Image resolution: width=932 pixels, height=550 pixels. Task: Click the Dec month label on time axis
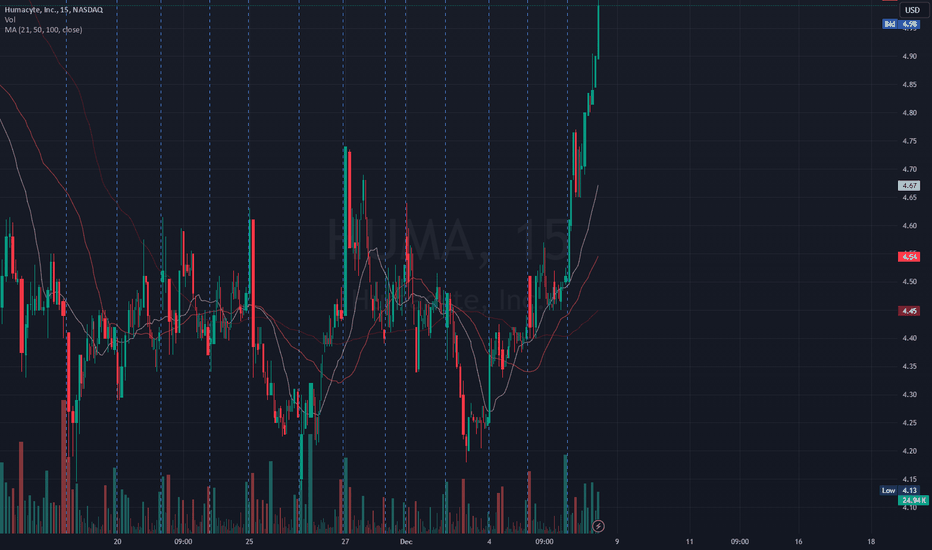(406, 542)
